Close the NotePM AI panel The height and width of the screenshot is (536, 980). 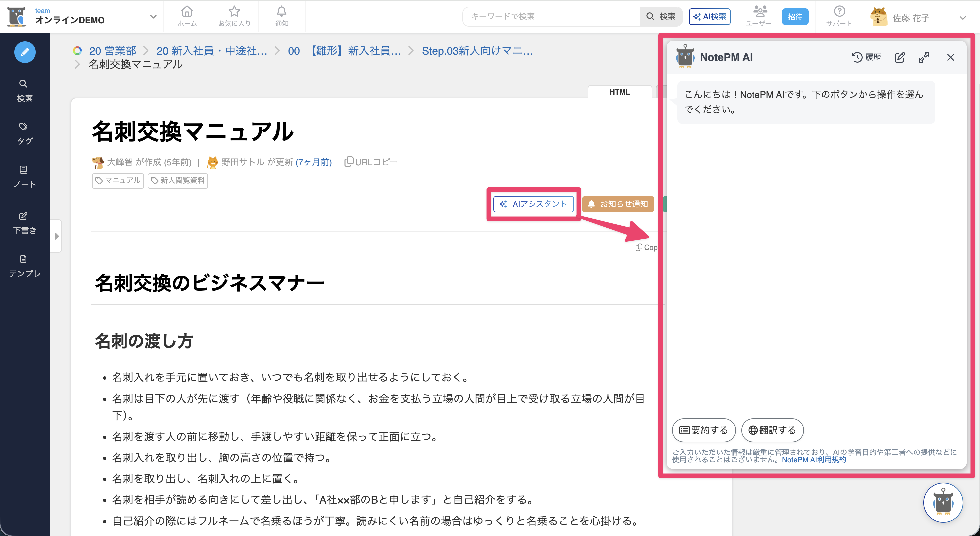[950, 57]
